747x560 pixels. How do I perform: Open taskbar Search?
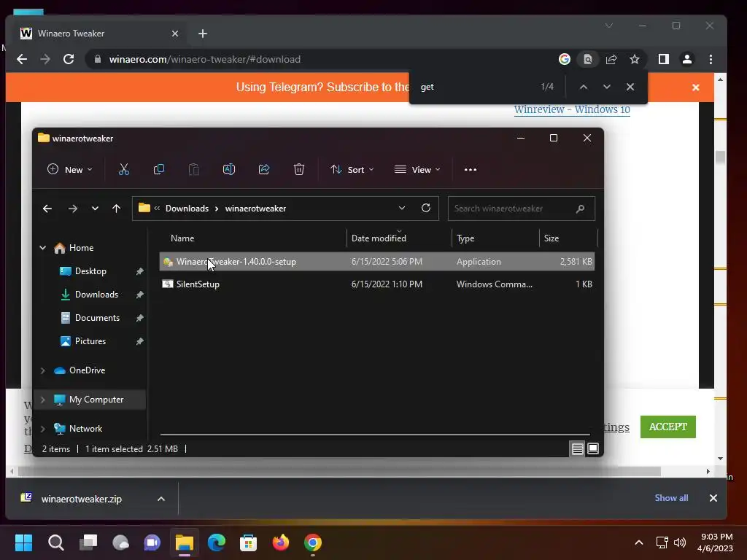(x=55, y=542)
